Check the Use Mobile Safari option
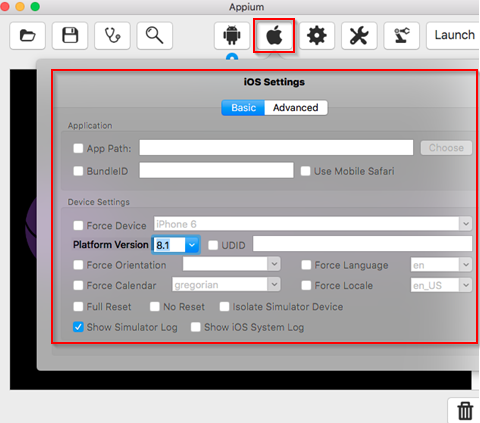The height and width of the screenshot is (423, 480). click(x=305, y=171)
